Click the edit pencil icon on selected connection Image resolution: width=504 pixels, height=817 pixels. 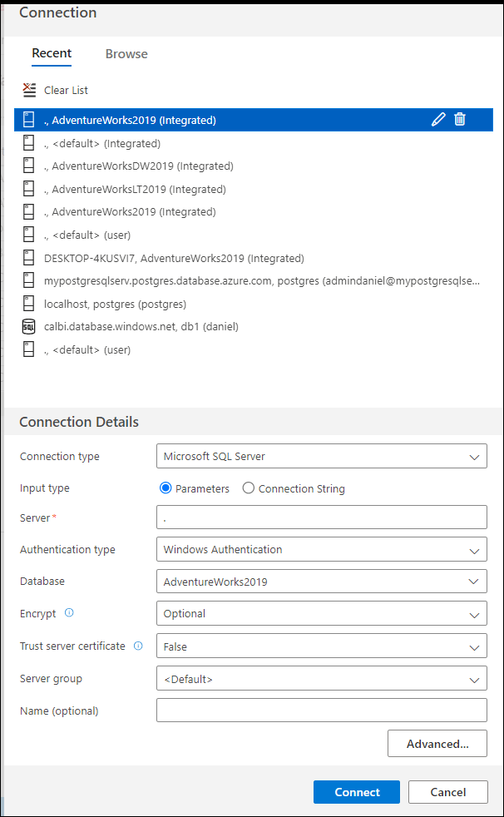[x=438, y=120]
